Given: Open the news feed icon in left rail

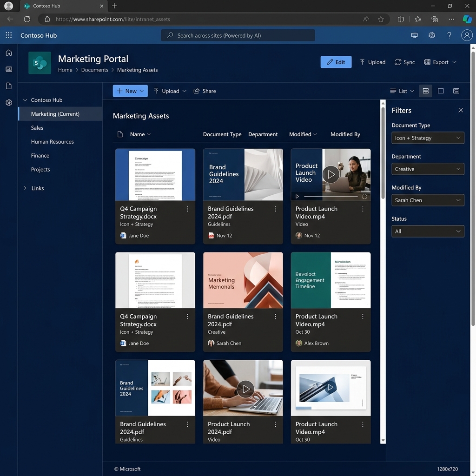Looking at the screenshot, I should [x=9, y=69].
